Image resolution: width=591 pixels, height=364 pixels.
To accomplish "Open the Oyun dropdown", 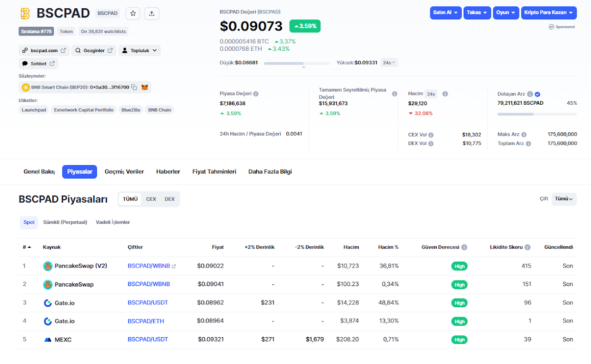I will coord(506,12).
